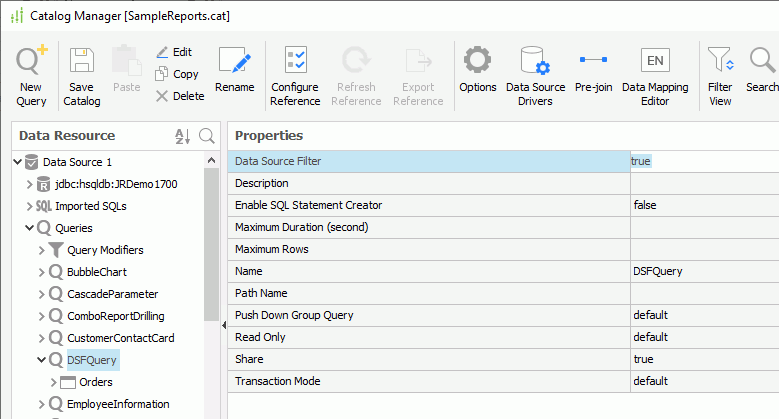Screen dimensions: 779x419
Task: Click the Maximum Rows value cell
Action: click(x=704, y=249)
